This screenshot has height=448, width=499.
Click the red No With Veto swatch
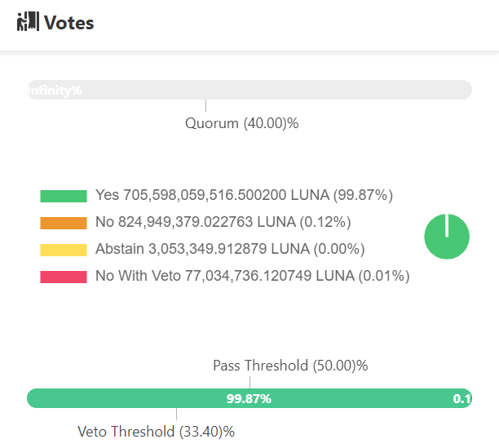tap(64, 277)
